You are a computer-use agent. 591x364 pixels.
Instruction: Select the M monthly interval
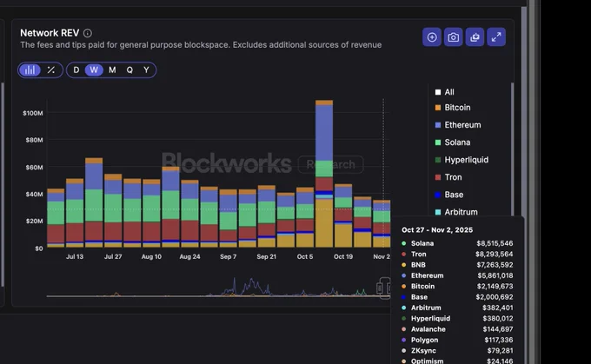click(x=112, y=70)
